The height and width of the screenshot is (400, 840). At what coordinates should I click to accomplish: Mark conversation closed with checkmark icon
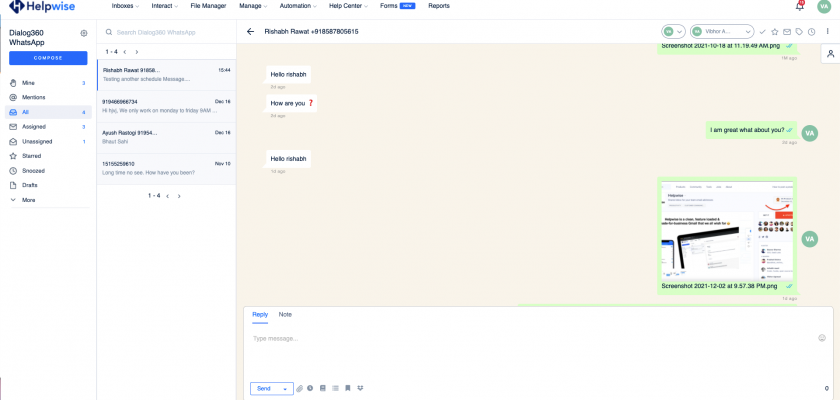[x=763, y=32]
